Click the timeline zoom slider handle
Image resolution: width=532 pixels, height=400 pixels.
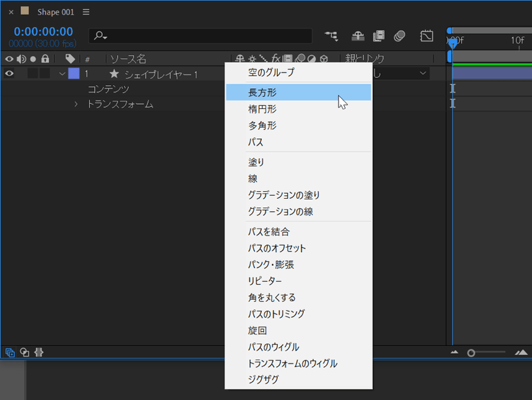tap(471, 353)
